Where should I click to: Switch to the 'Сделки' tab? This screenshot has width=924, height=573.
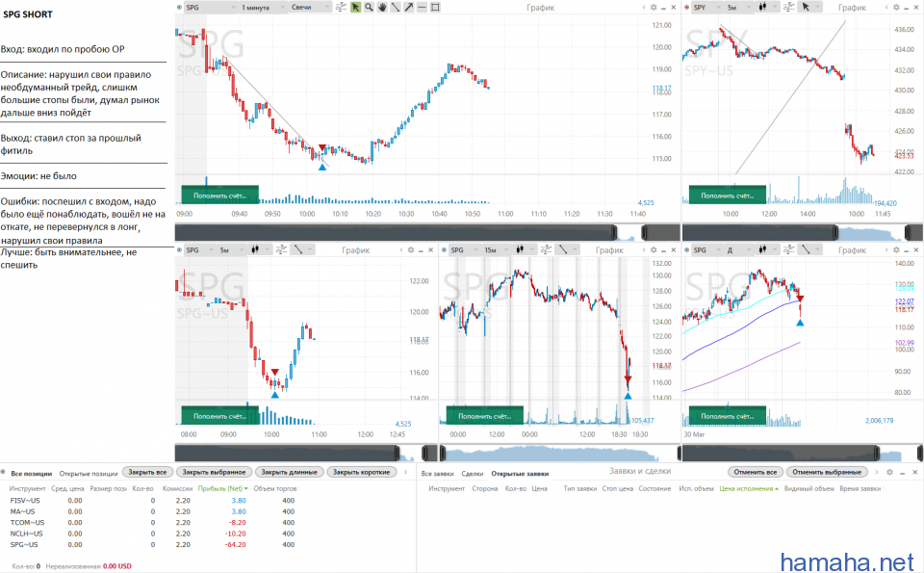click(x=472, y=473)
